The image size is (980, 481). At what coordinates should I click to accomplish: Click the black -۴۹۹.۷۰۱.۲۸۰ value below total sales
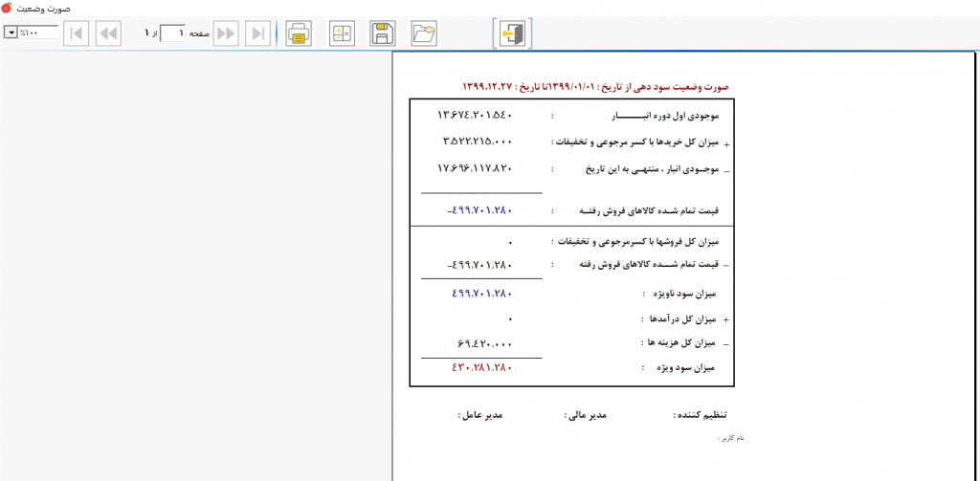coord(480,265)
